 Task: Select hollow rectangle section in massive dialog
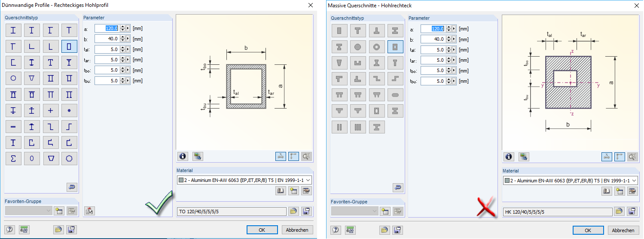click(x=395, y=46)
